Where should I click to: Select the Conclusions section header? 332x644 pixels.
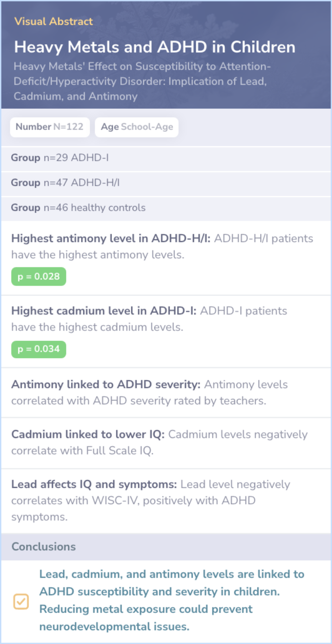166,547
